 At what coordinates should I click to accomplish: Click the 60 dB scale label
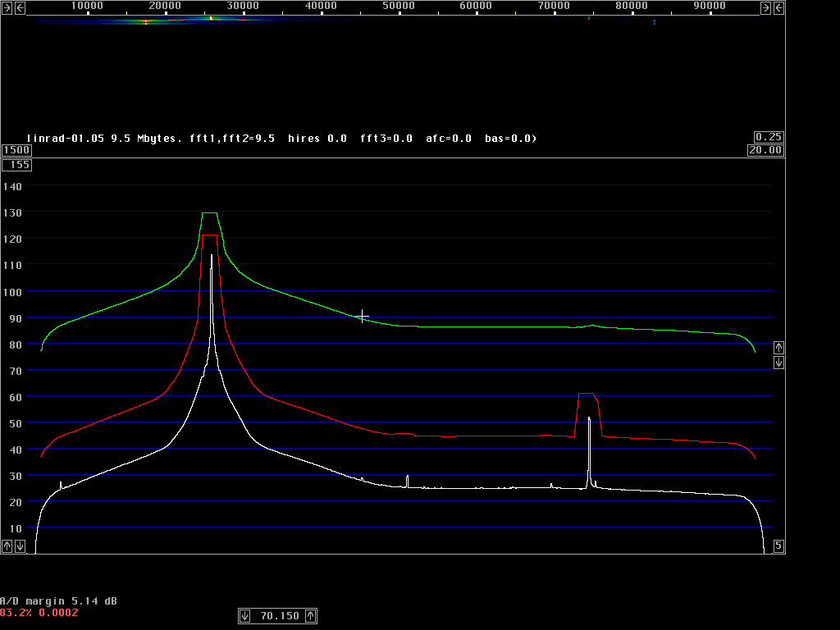16,397
